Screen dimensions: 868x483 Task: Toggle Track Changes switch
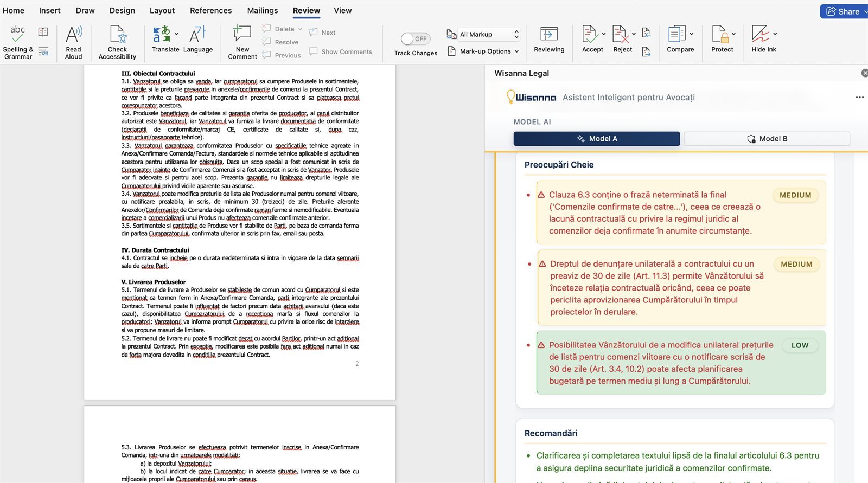click(416, 38)
